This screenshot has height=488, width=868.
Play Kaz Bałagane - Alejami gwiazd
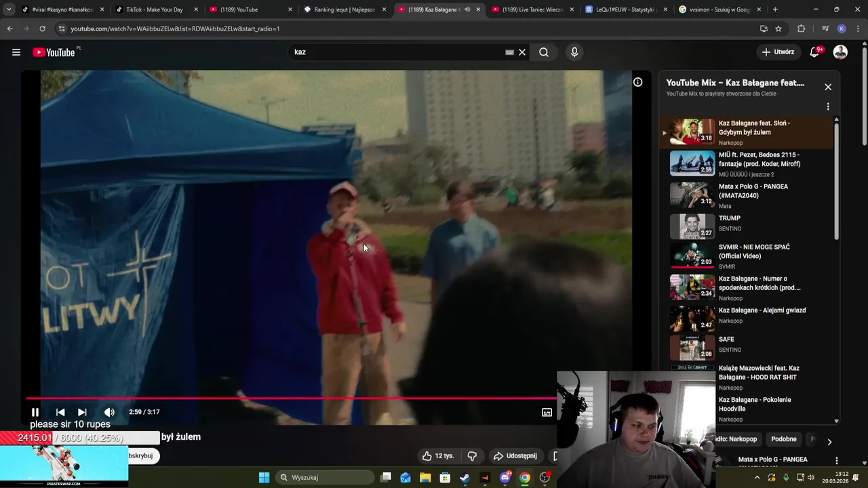(746, 319)
